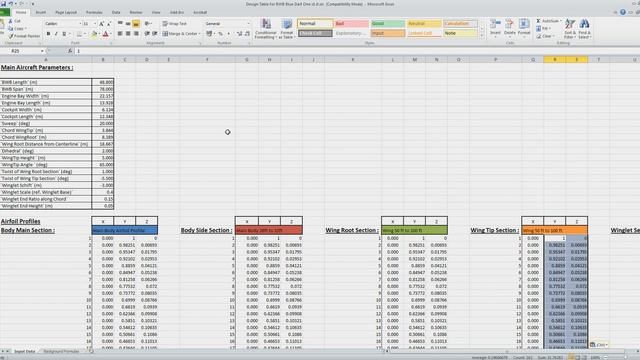
Task: Apply the Bad cell style
Action: coord(351,24)
